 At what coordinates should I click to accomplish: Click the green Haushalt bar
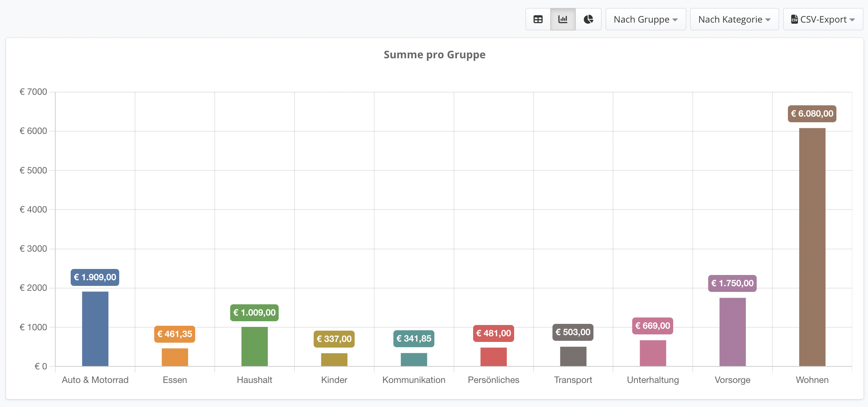255,346
